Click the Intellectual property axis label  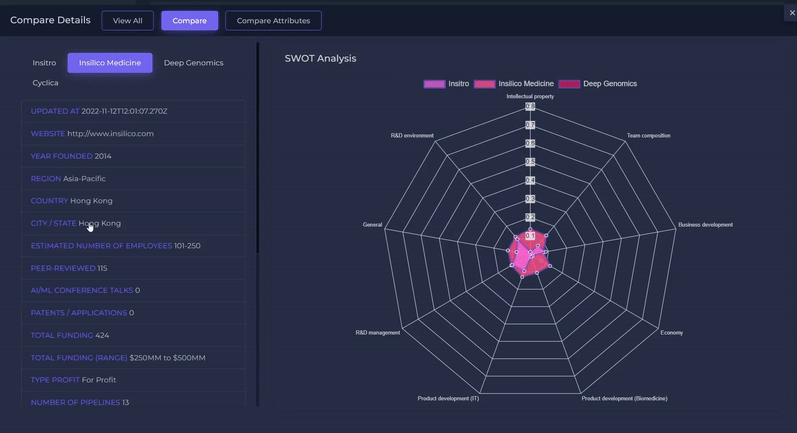point(530,97)
